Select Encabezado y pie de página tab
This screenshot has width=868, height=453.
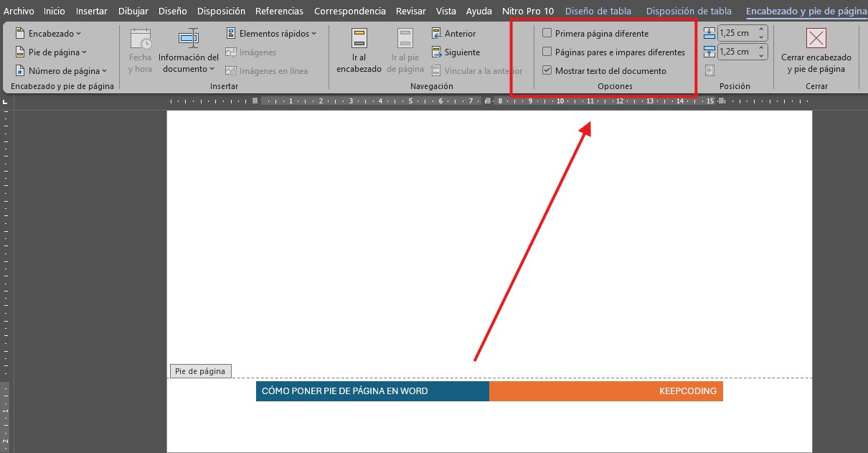point(806,11)
